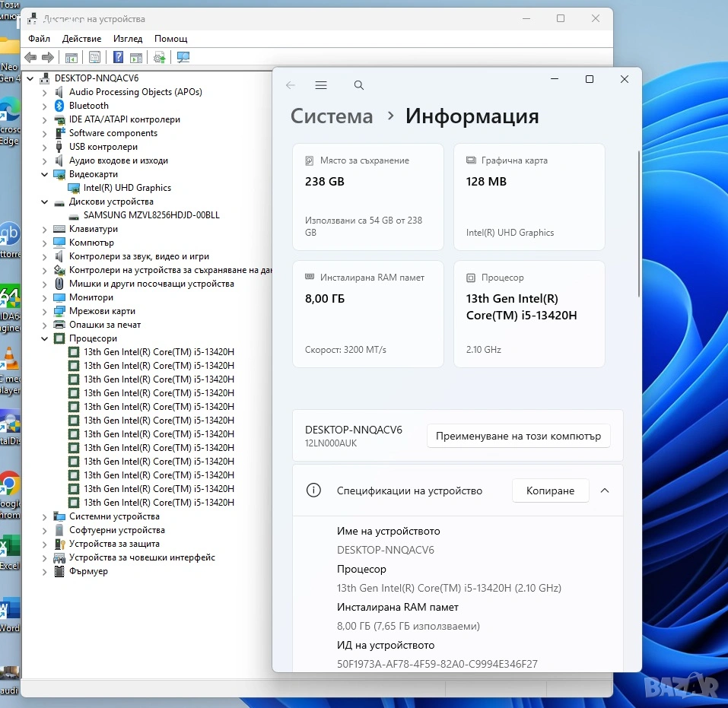This screenshot has height=708, width=728.
Task: Click the Help toolbar icon in Device Manager
Action: tap(118, 57)
